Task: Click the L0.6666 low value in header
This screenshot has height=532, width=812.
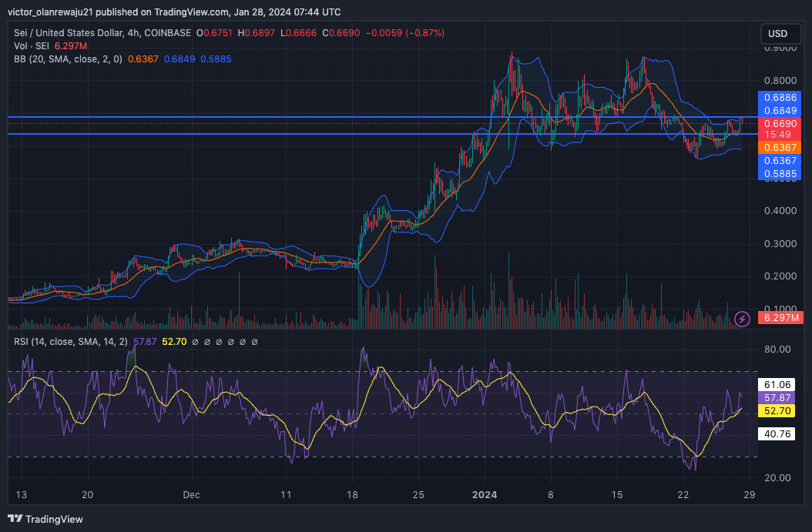Action: click(x=298, y=33)
